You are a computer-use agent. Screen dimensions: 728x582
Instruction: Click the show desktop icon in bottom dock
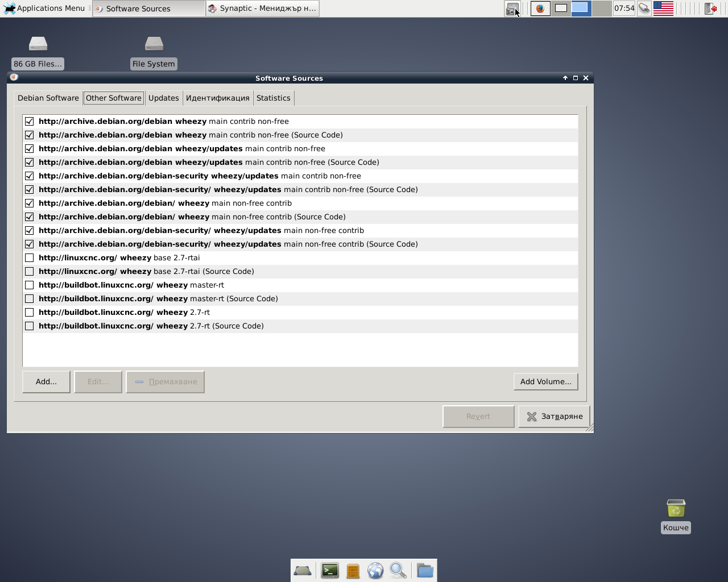pos(303,570)
